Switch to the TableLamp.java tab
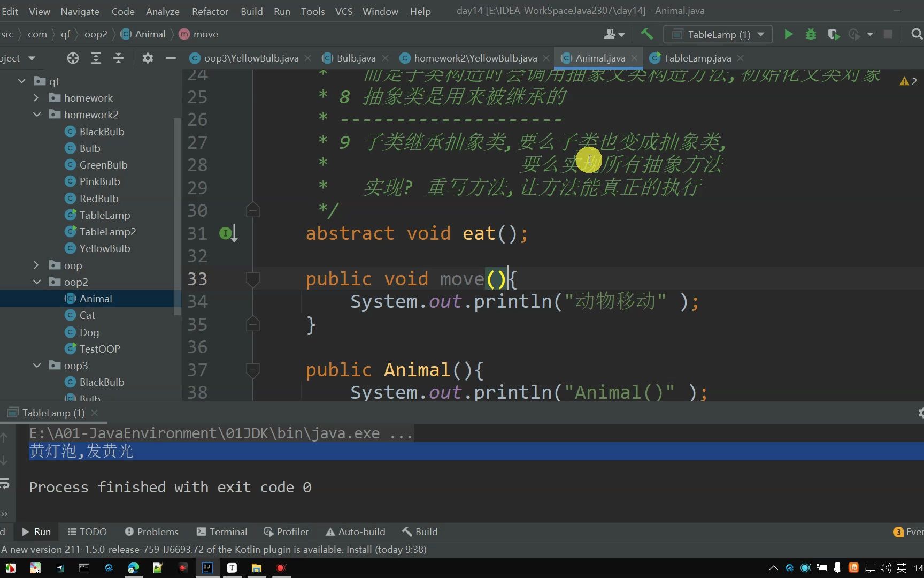 (x=697, y=58)
